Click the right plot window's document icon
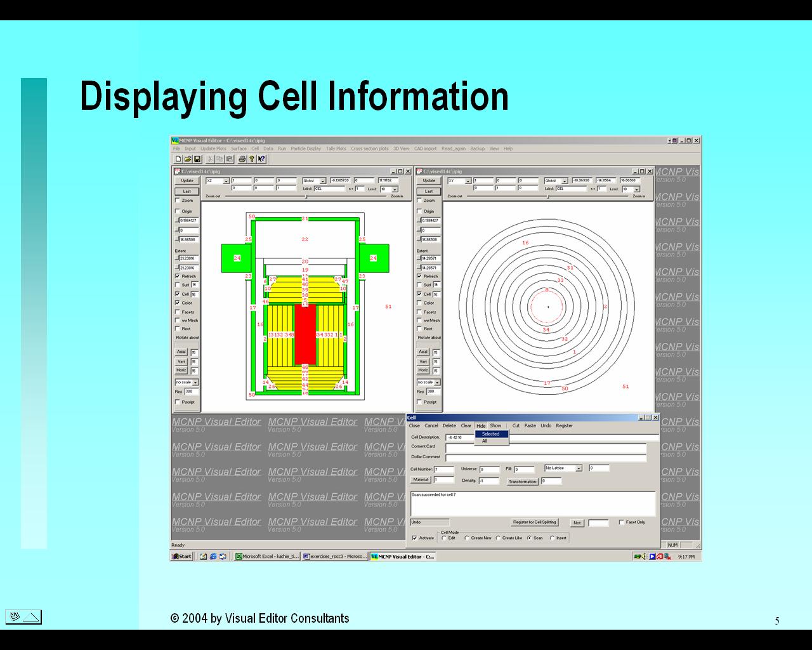 click(419, 171)
